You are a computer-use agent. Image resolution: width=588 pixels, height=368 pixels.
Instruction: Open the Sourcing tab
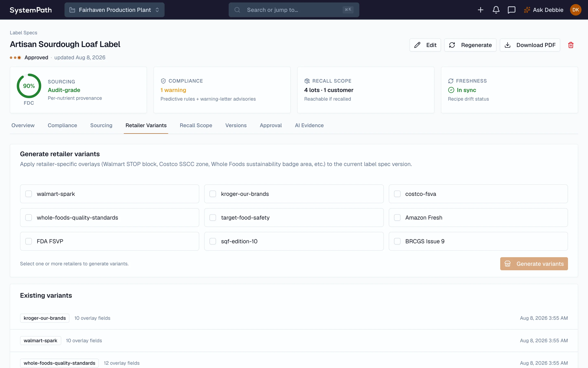pyautogui.click(x=101, y=125)
